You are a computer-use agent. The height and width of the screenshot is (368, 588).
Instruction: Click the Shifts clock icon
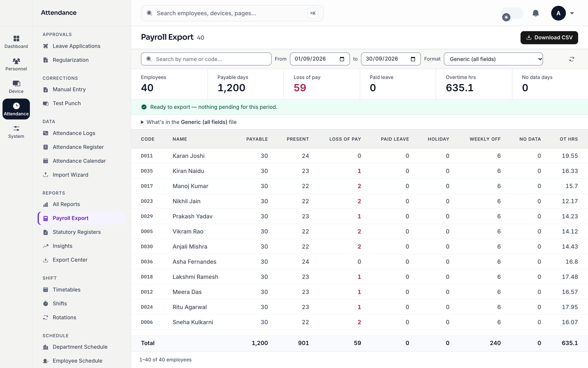pyautogui.click(x=46, y=304)
